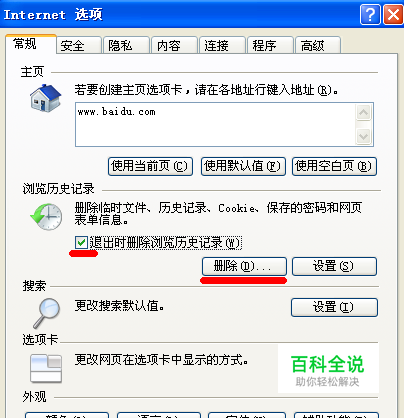Open the help question mark button
The width and height of the screenshot is (404, 418).
pyautogui.click(x=370, y=15)
